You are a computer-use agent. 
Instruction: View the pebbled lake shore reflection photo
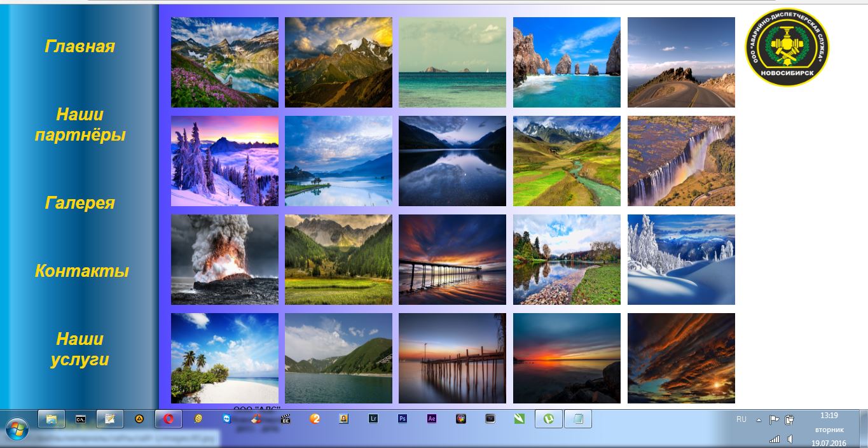tap(567, 260)
